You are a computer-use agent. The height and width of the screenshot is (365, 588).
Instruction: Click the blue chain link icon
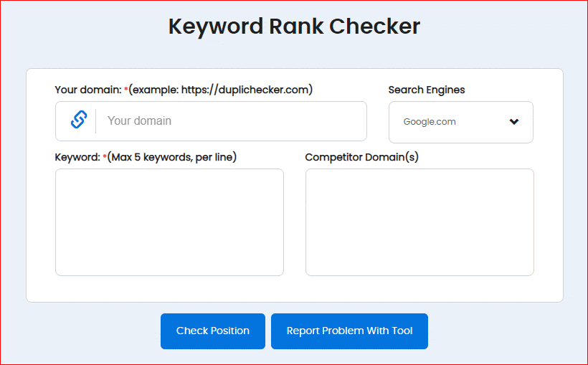(x=79, y=120)
